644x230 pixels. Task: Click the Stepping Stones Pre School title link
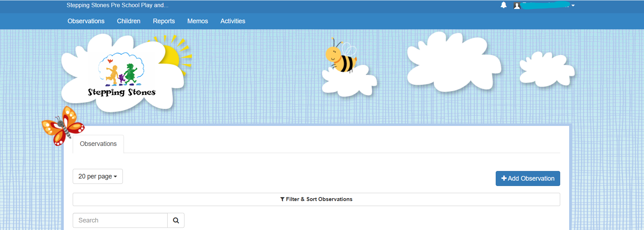click(117, 5)
